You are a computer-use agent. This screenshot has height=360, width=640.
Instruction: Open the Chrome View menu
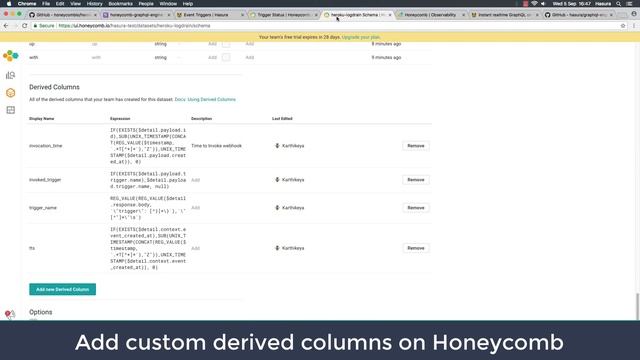76,4
